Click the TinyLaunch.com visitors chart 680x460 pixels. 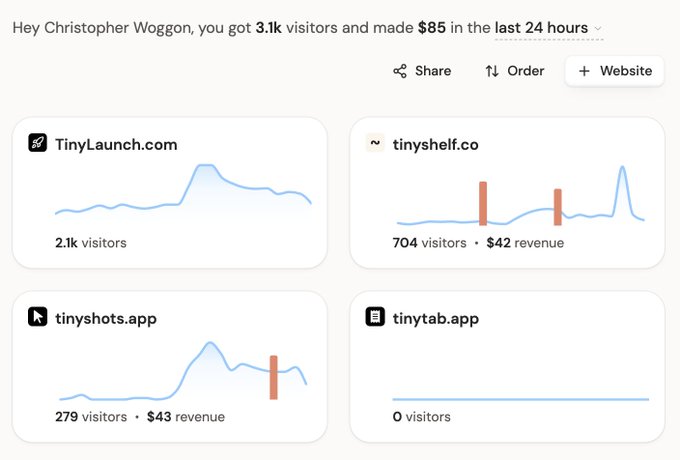click(183, 189)
